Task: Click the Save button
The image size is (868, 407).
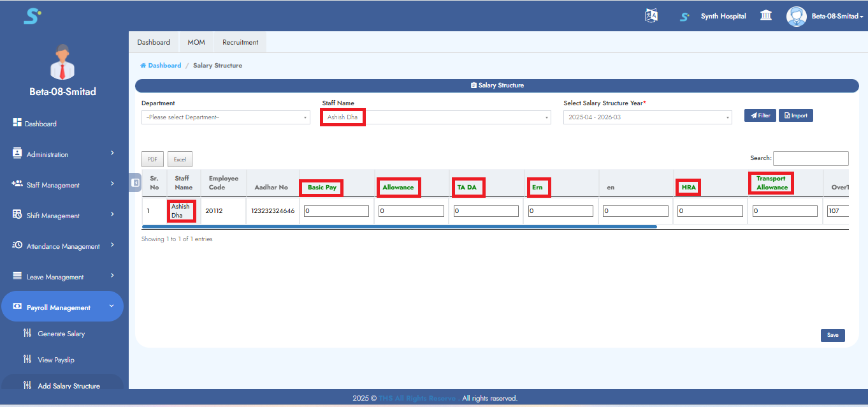Action: 832,335
